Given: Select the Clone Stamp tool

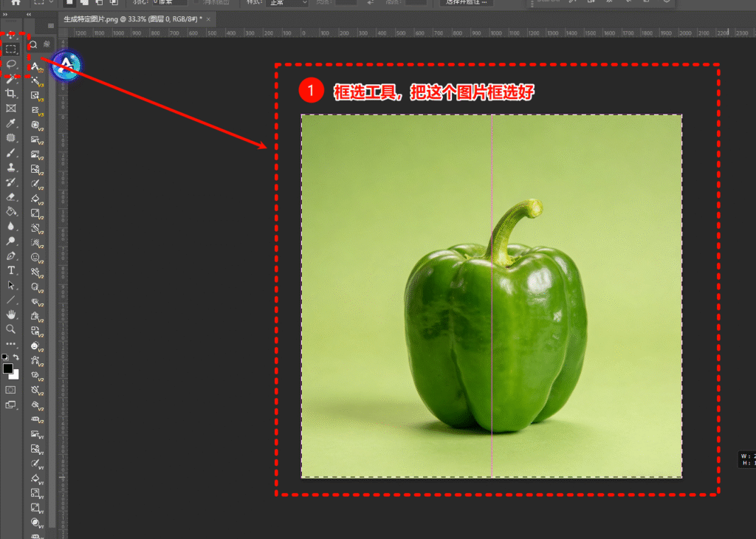Looking at the screenshot, I should (11, 168).
